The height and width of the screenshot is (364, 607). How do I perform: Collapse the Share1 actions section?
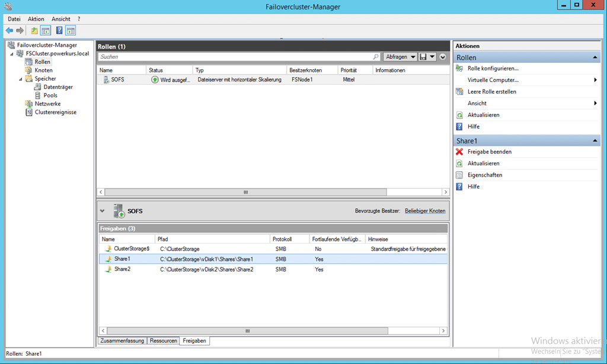(x=595, y=141)
